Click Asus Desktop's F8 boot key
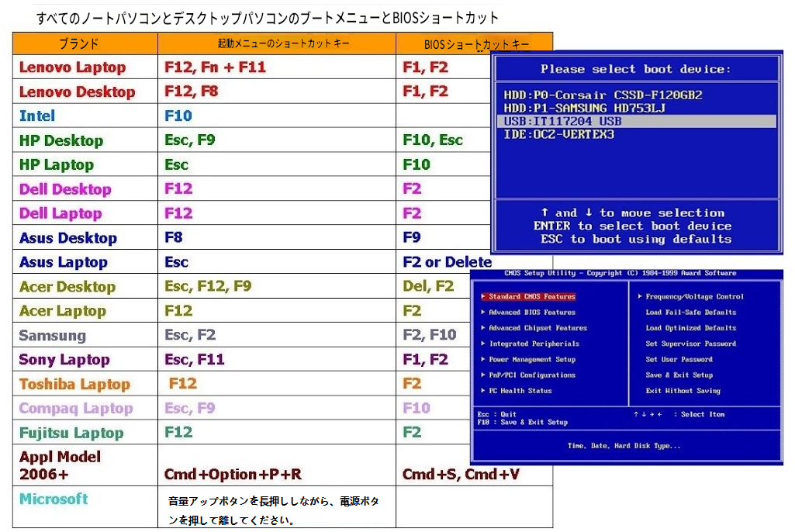 click(174, 237)
